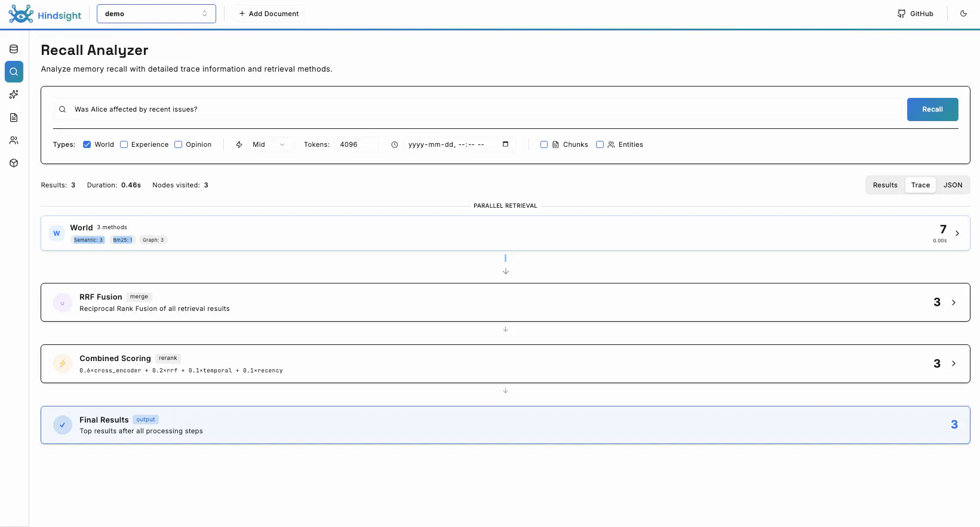The width and height of the screenshot is (980, 527).
Task: Open the sparkles icon in the sidebar
Action: [x=14, y=94]
